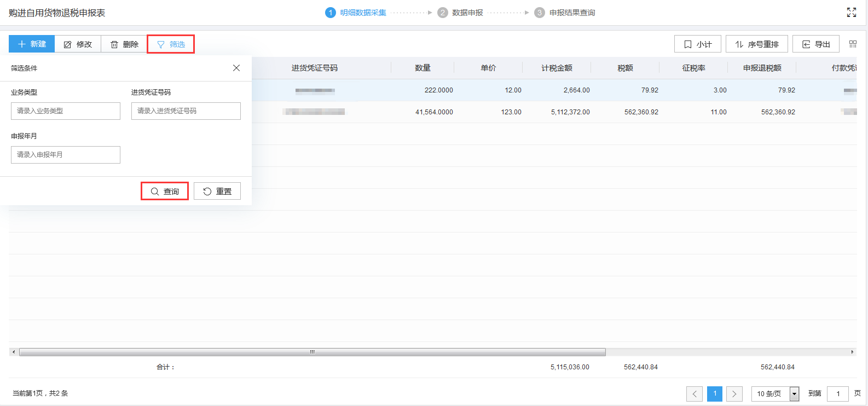
Task: Select step 3 申报结果查询
Action: (565, 13)
